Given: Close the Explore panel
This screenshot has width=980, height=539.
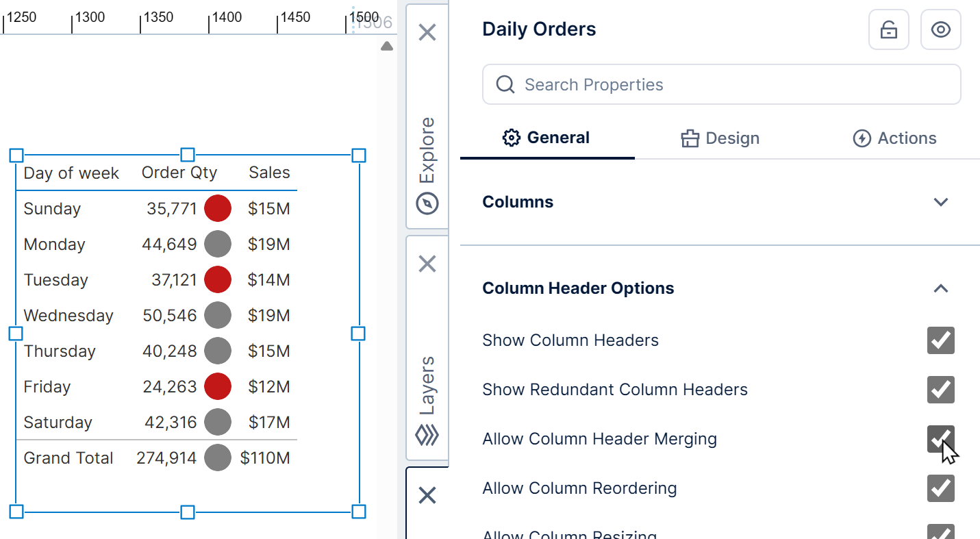Looking at the screenshot, I should (427, 32).
